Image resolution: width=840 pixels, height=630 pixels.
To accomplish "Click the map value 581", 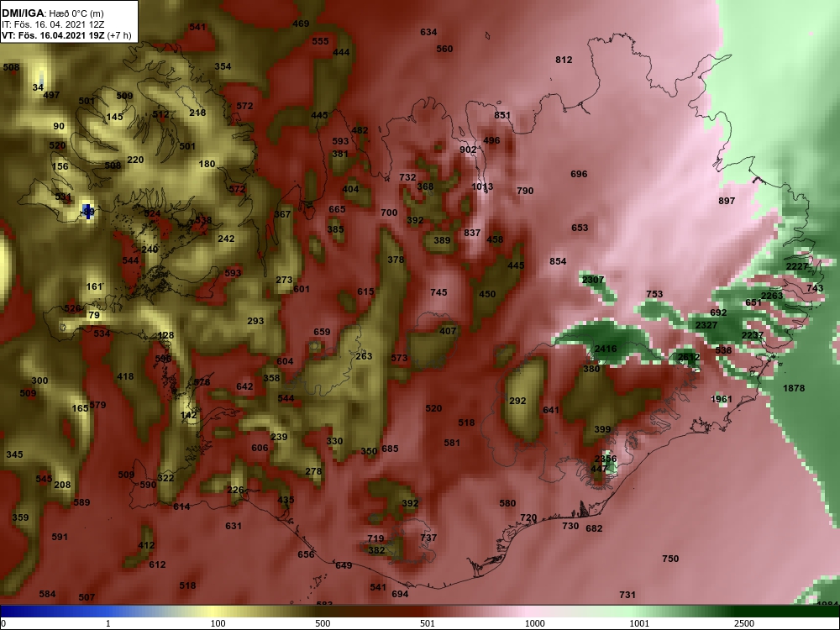I will [x=452, y=443].
